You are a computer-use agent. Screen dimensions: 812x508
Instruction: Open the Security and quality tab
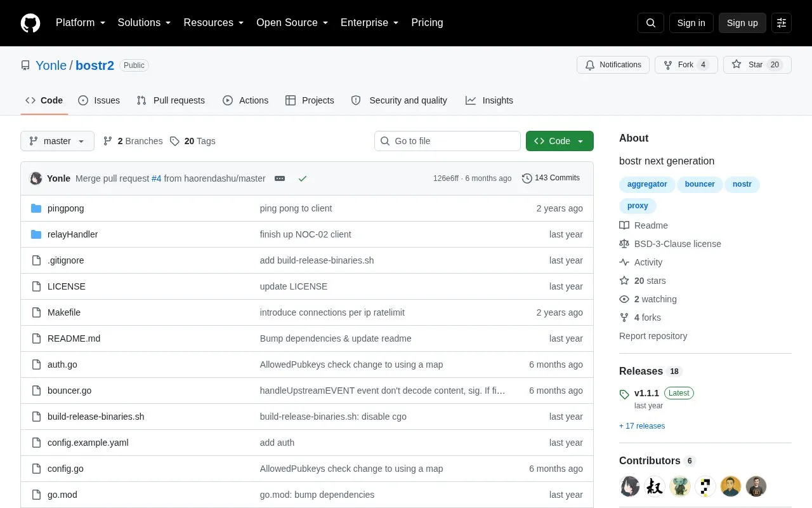(399, 100)
